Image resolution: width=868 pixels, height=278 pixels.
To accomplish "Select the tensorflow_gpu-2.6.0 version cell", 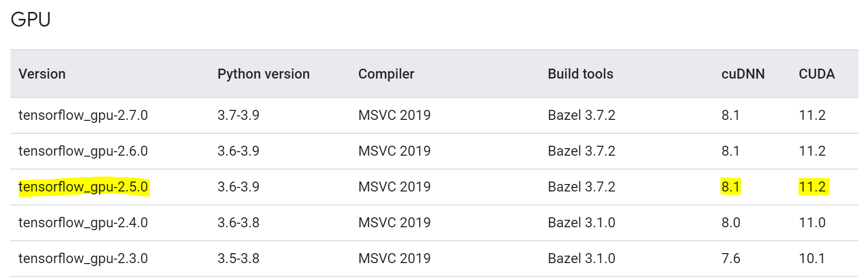I will pos(83,151).
